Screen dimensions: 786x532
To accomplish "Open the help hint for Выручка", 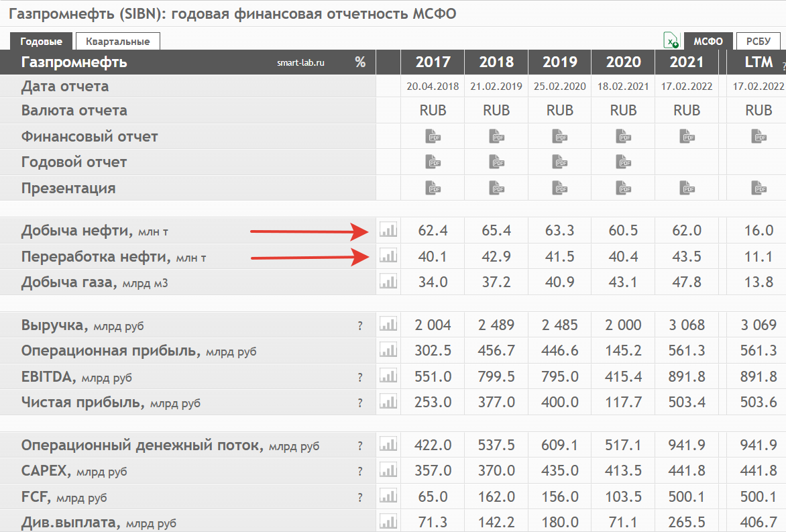I will (360, 326).
